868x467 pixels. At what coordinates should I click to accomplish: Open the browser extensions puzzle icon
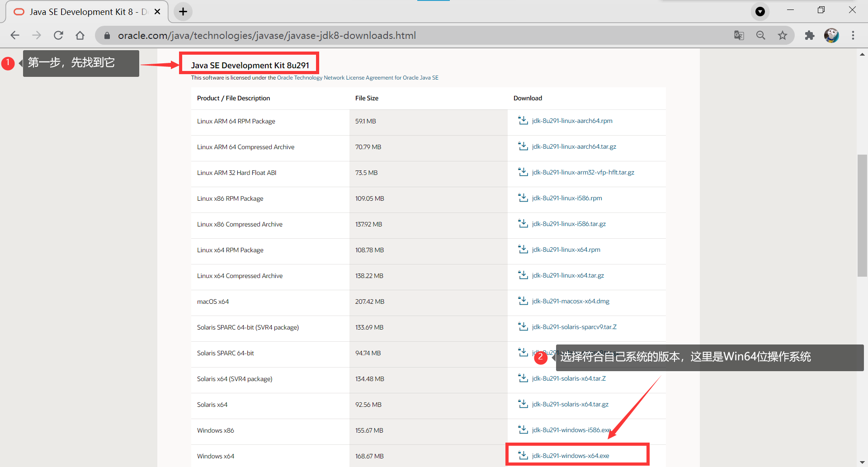(809, 35)
